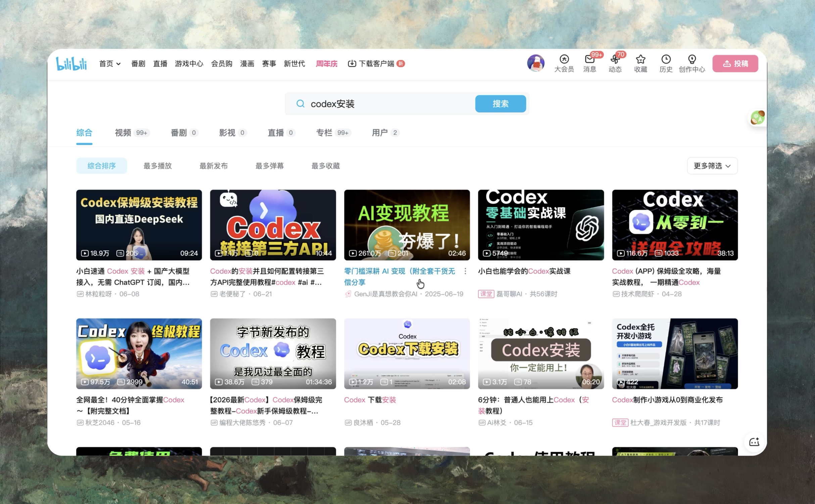Viewport: 815px width, 504px height.
Task: Open the title link 6分钟：普通人也能用上Codex
Action: coord(533,405)
